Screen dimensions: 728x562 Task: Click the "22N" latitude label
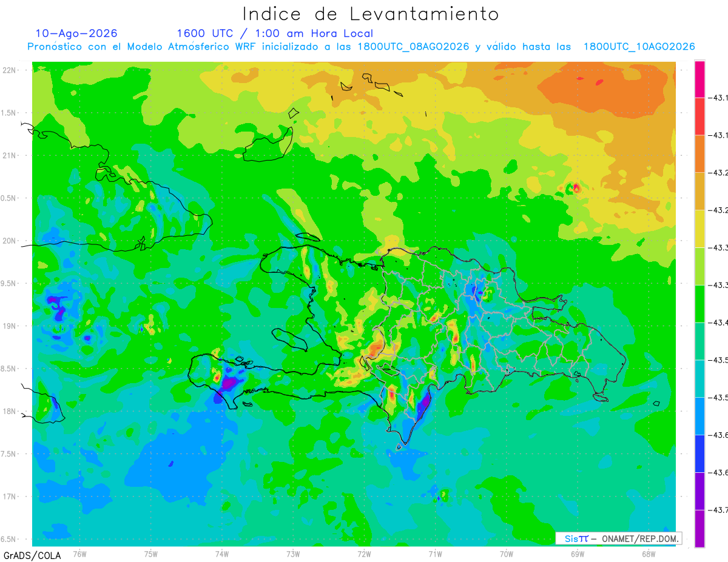[x=9, y=70]
